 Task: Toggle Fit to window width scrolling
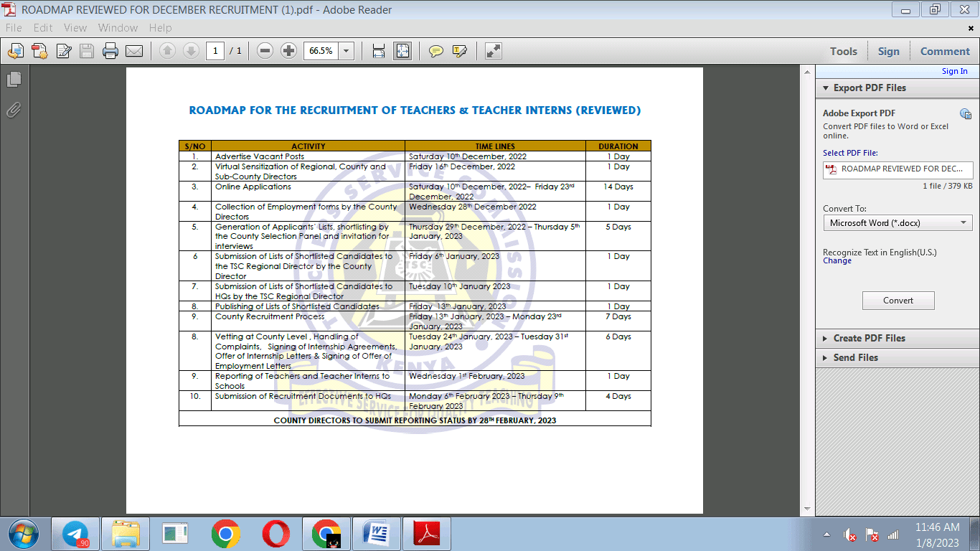(378, 51)
